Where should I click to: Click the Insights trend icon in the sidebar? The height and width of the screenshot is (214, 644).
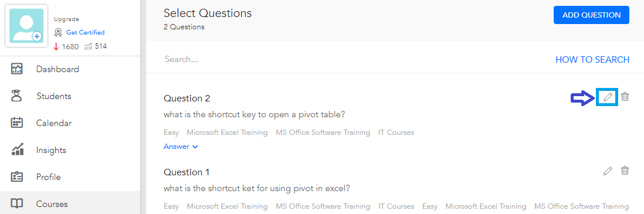[x=17, y=150]
